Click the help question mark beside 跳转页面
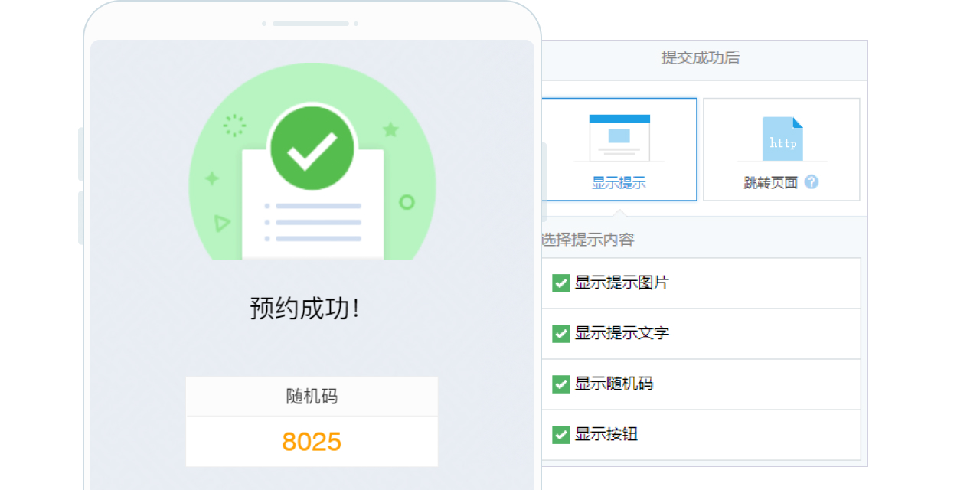Viewport: 980px width, 490px height. pyautogui.click(x=812, y=182)
